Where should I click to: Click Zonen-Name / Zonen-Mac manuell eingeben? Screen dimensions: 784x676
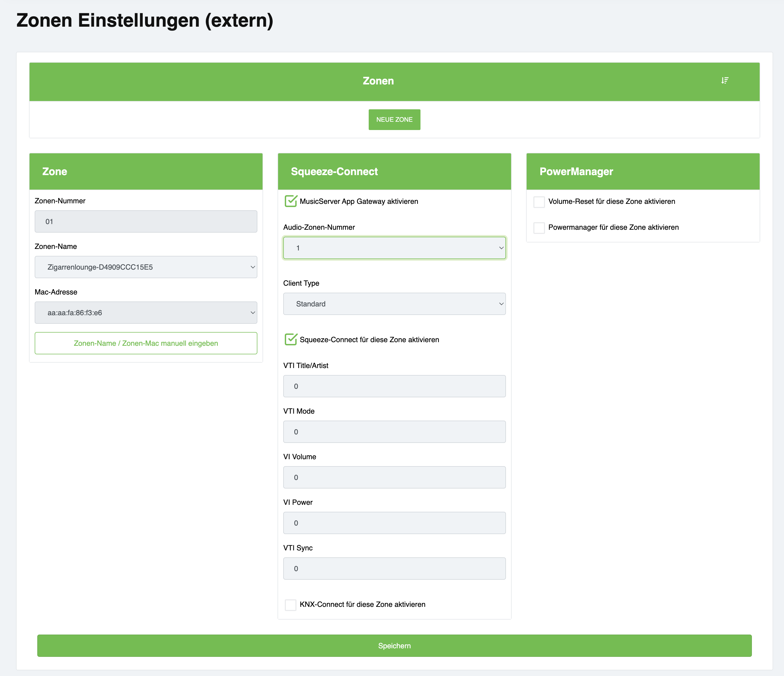(x=146, y=343)
